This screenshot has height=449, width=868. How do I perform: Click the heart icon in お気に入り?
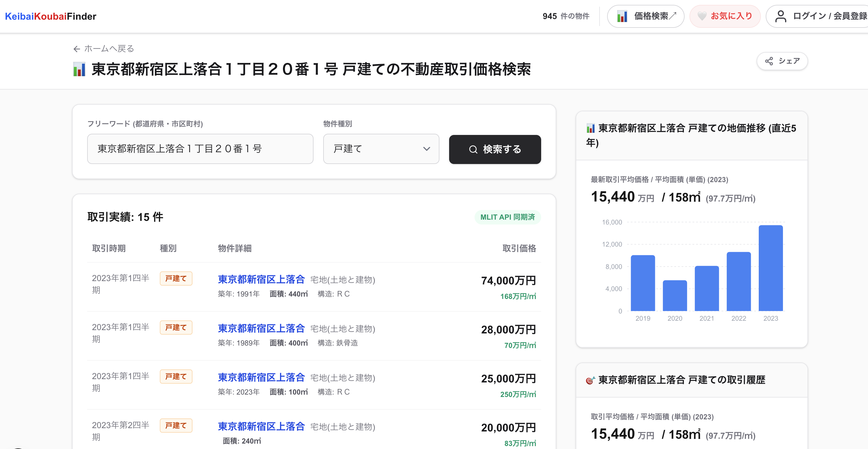702,16
